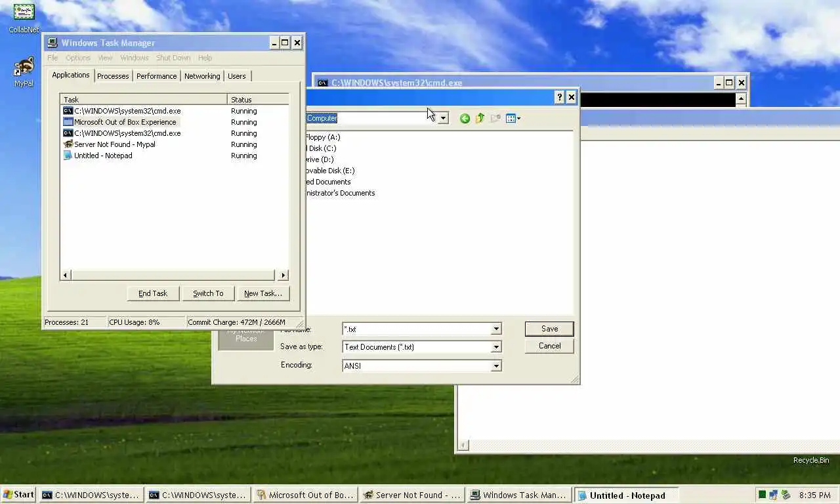Click task list horizontal scrollbar left arrow
Screen dimensions: 840x504
pyautogui.click(x=66, y=276)
